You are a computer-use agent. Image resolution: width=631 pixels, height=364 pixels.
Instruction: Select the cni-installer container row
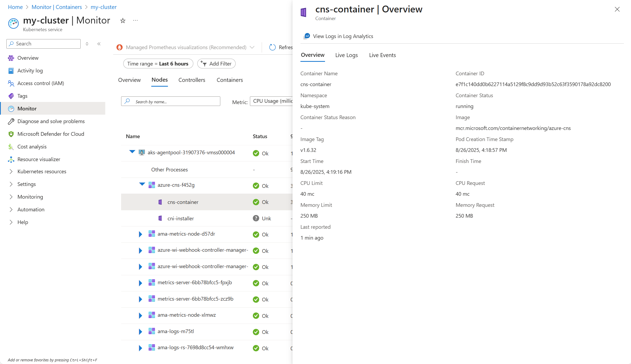click(x=181, y=218)
